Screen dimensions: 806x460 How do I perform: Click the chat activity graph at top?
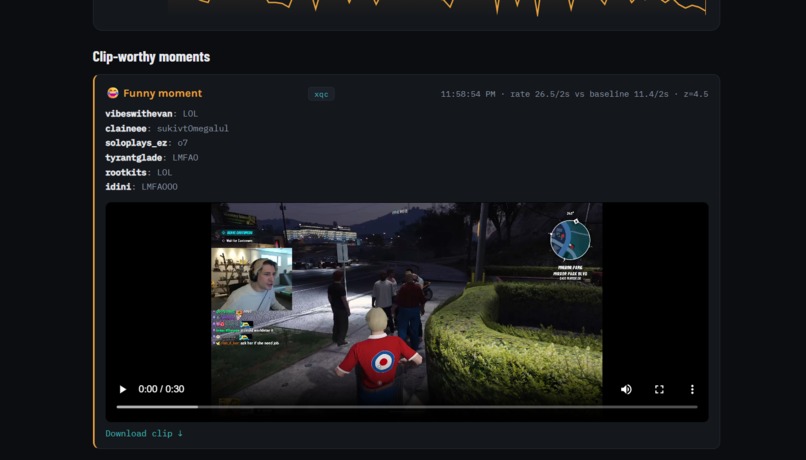[x=437, y=8]
